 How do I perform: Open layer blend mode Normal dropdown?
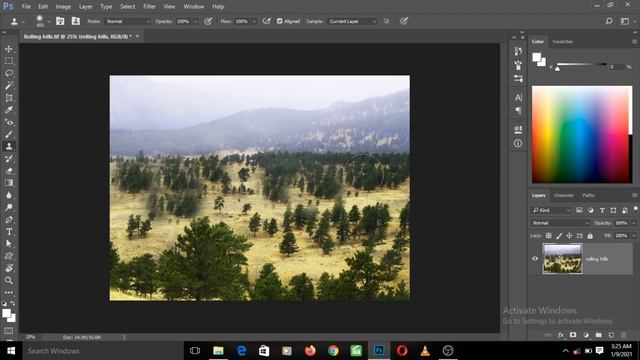click(x=560, y=223)
